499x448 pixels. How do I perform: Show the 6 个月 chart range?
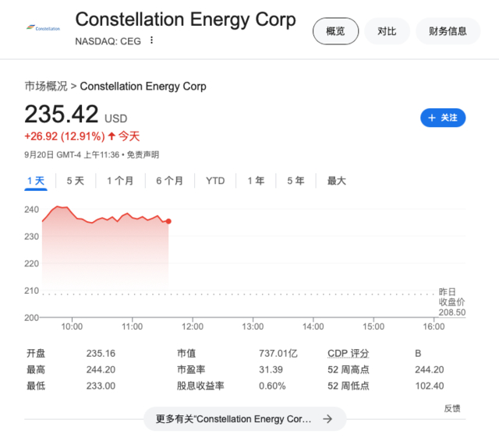(169, 181)
